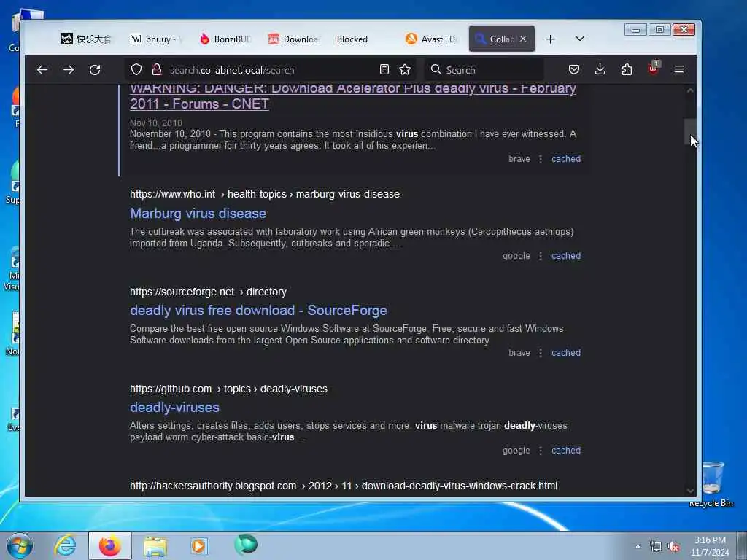
Task: Launch Internet Explorer from taskbar
Action: click(65, 545)
